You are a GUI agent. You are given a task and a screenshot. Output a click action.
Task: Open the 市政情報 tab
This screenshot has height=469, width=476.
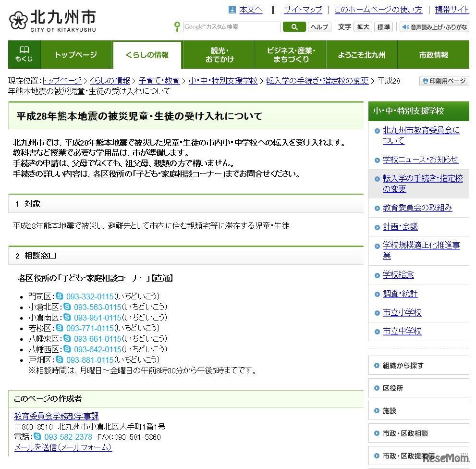434,55
